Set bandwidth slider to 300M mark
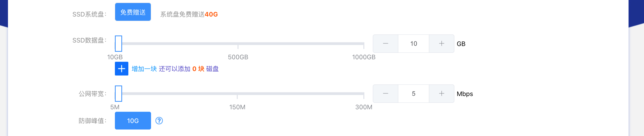The height and width of the screenshot is (136, 644). [x=364, y=94]
